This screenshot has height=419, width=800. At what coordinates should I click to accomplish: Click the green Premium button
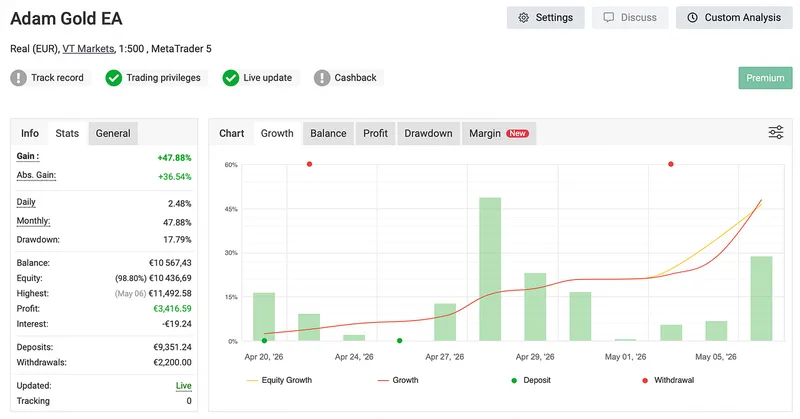765,78
